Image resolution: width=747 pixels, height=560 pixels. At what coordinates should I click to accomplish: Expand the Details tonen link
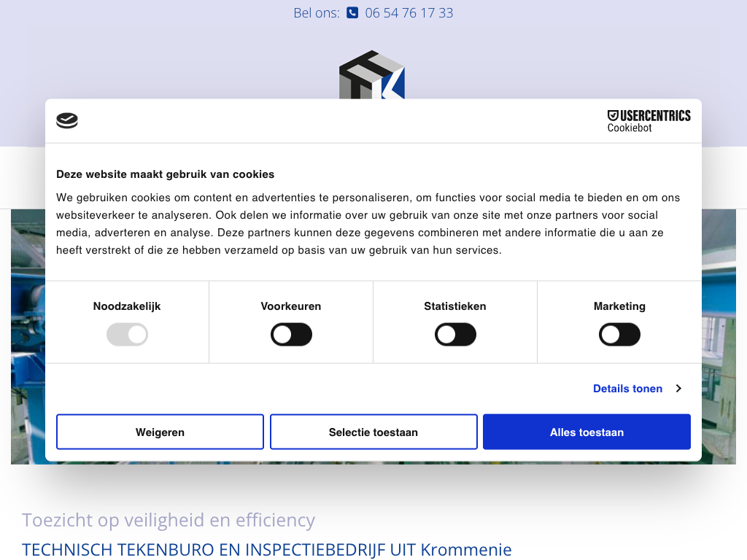(x=627, y=389)
